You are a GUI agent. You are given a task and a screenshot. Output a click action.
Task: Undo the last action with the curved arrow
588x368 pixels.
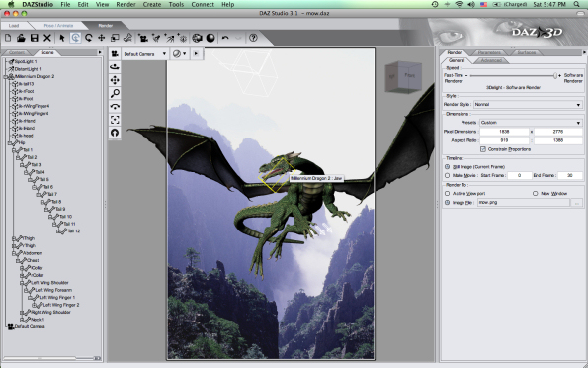click(225, 38)
